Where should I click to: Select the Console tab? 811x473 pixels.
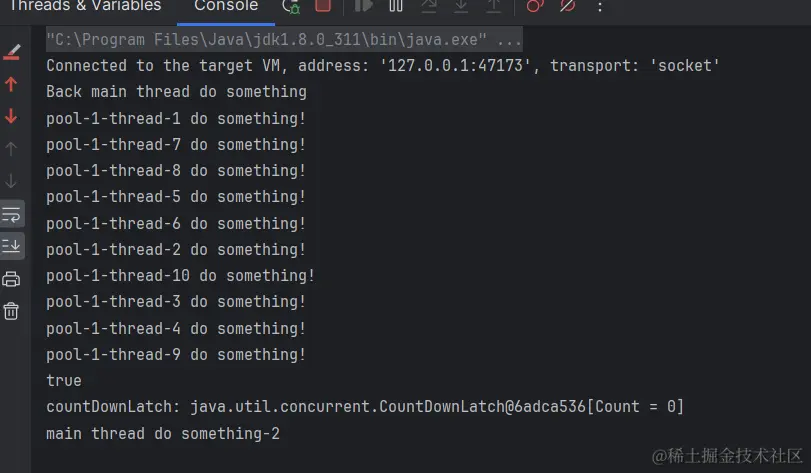tap(226, 6)
